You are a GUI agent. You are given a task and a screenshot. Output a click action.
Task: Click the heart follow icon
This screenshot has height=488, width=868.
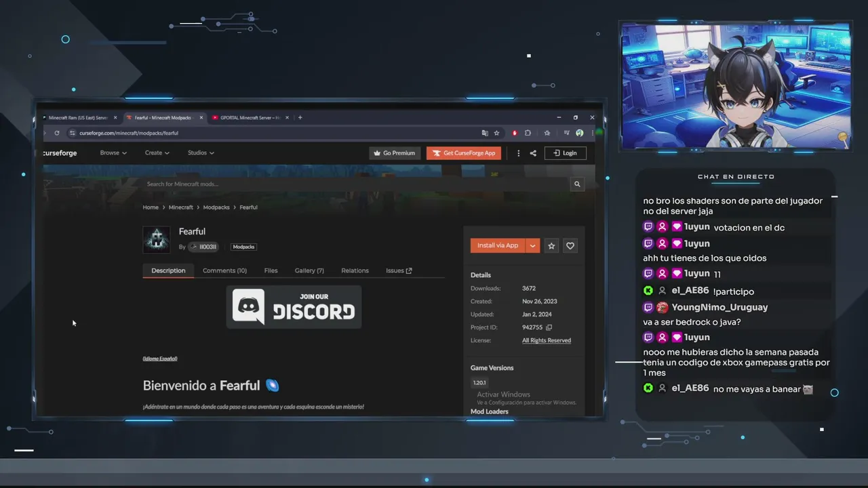pos(570,246)
